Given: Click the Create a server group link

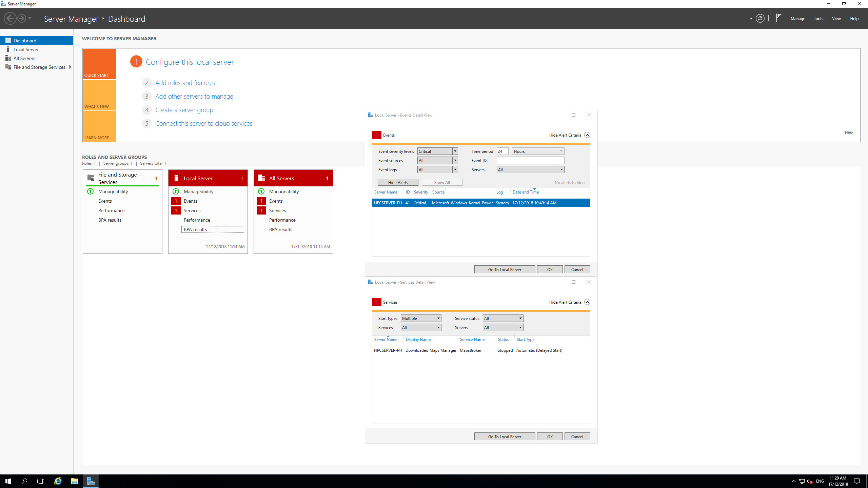Looking at the screenshot, I should [184, 110].
